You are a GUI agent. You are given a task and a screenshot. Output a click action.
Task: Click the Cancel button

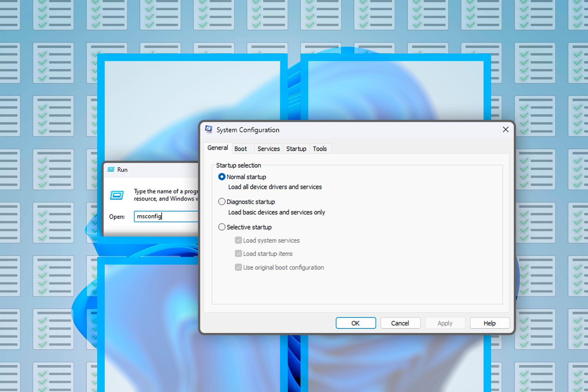tap(400, 323)
